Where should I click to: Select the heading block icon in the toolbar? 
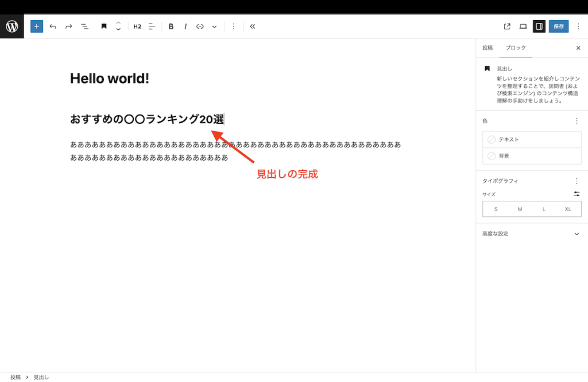[x=104, y=26]
